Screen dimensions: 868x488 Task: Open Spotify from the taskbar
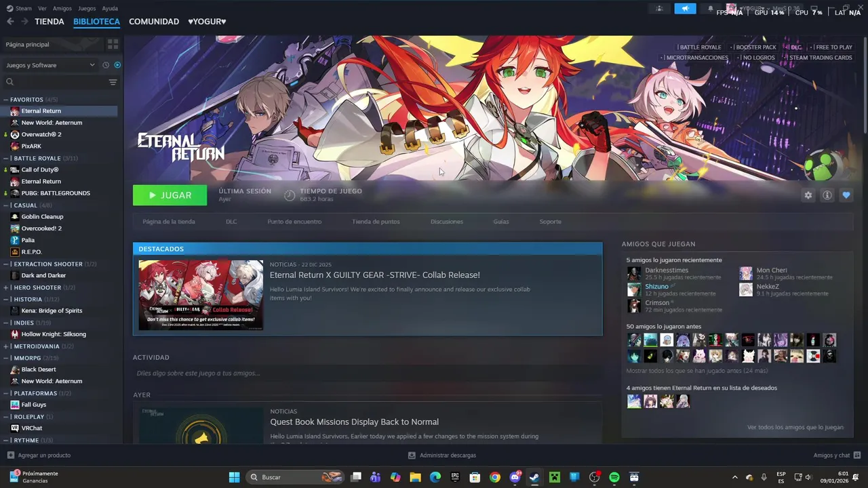coord(614,477)
